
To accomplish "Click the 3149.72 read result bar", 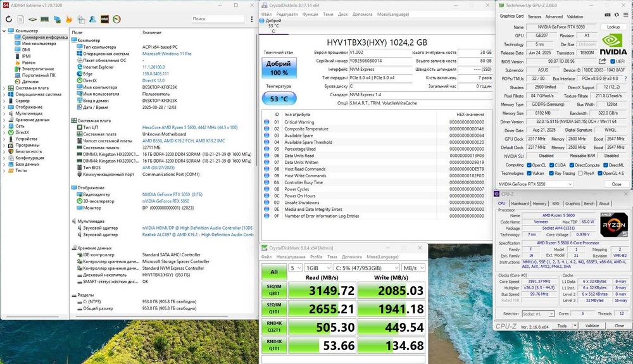I will pos(322,291).
